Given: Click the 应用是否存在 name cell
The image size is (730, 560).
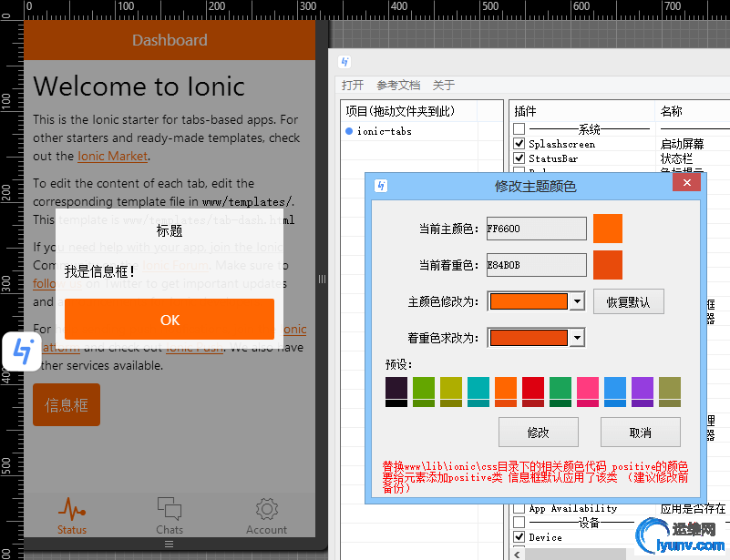Looking at the screenshot, I should pyautogui.click(x=693, y=508).
